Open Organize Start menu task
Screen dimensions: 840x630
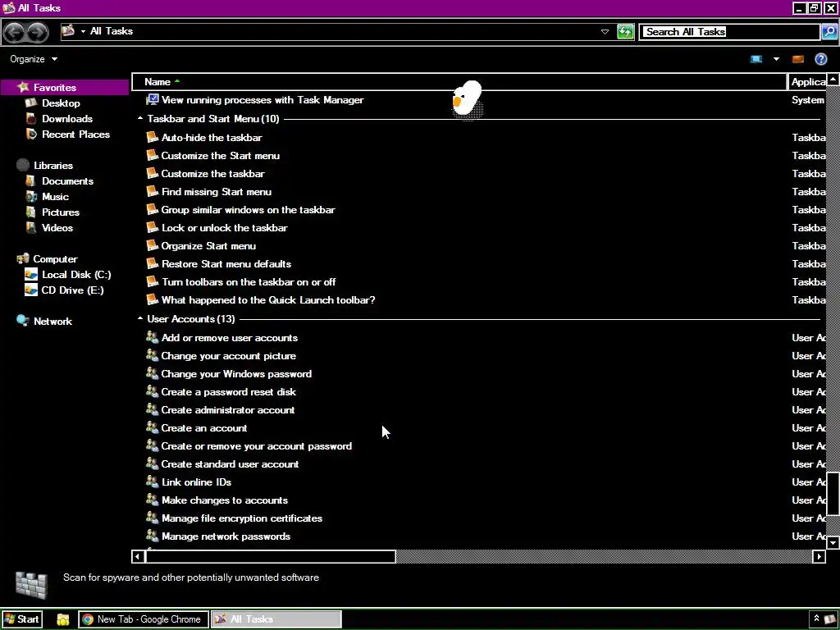[208, 246]
